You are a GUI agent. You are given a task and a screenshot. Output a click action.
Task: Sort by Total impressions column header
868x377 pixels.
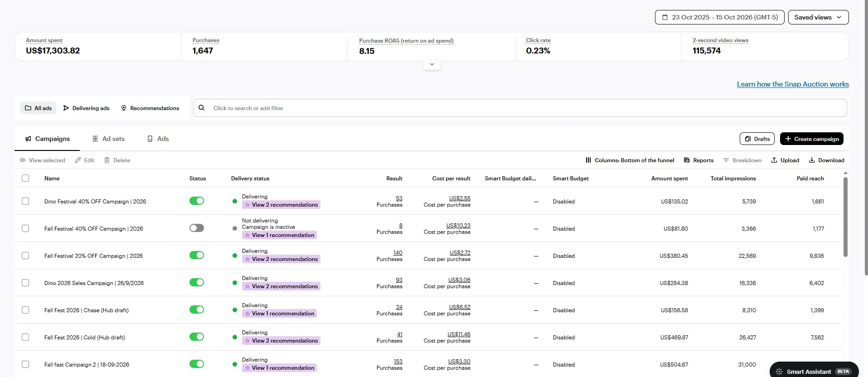pyautogui.click(x=733, y=179)
